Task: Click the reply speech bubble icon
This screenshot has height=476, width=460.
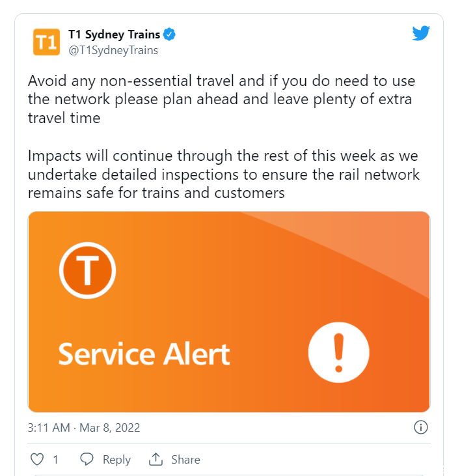Action: coord(87,459)
